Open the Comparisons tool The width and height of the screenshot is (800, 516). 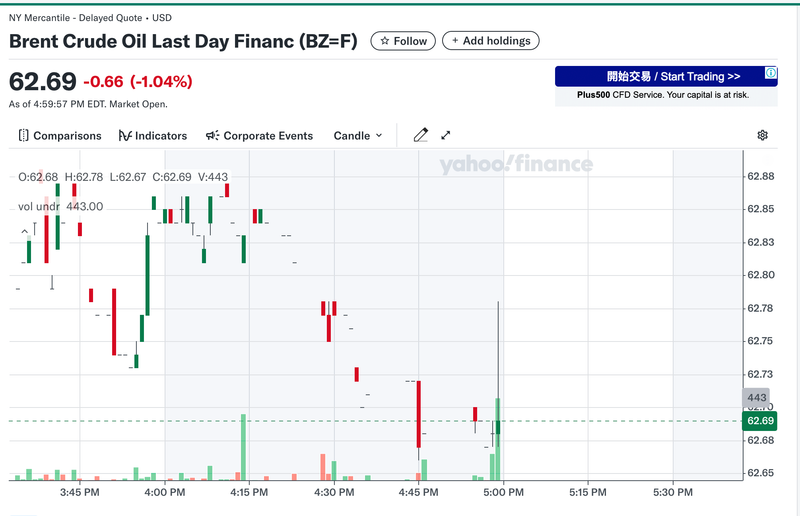coord(60,136)
